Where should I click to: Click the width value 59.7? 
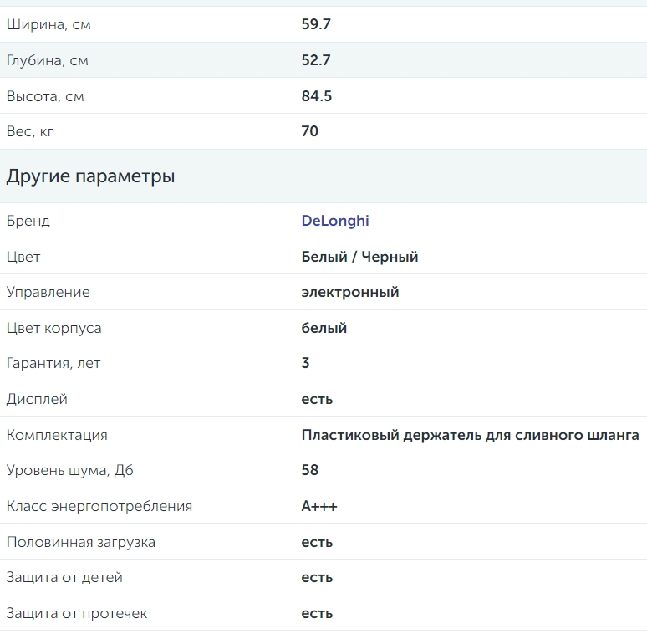(x=316, y=24)
